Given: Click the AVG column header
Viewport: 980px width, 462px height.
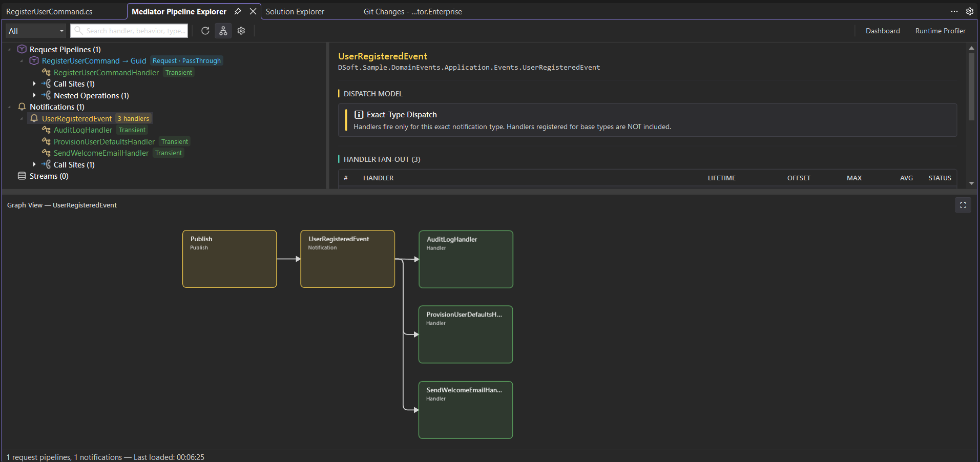Looking at the screenshot, I should [906, 178].
